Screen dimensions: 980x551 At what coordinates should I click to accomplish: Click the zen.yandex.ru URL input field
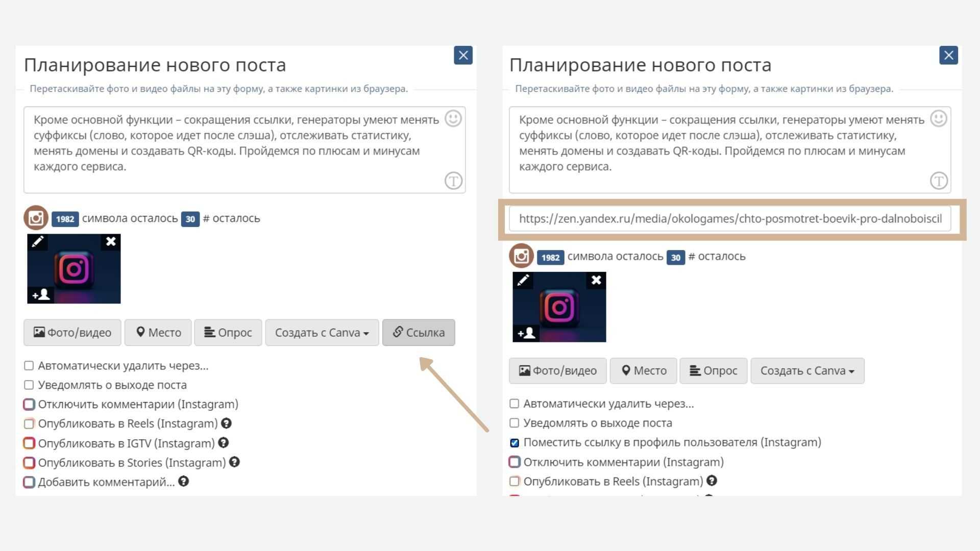pyautogui.click(x=729, y=219)
